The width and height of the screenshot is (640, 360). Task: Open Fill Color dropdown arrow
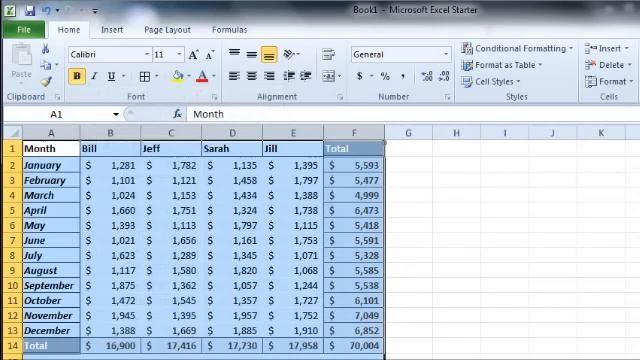[x=189, y=76]
